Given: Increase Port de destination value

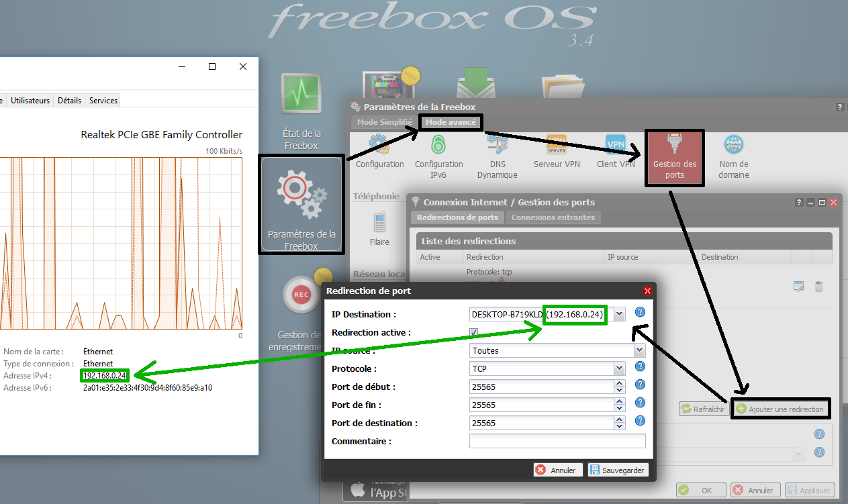Looking at the screenshot, I should (x=620, y=419).
